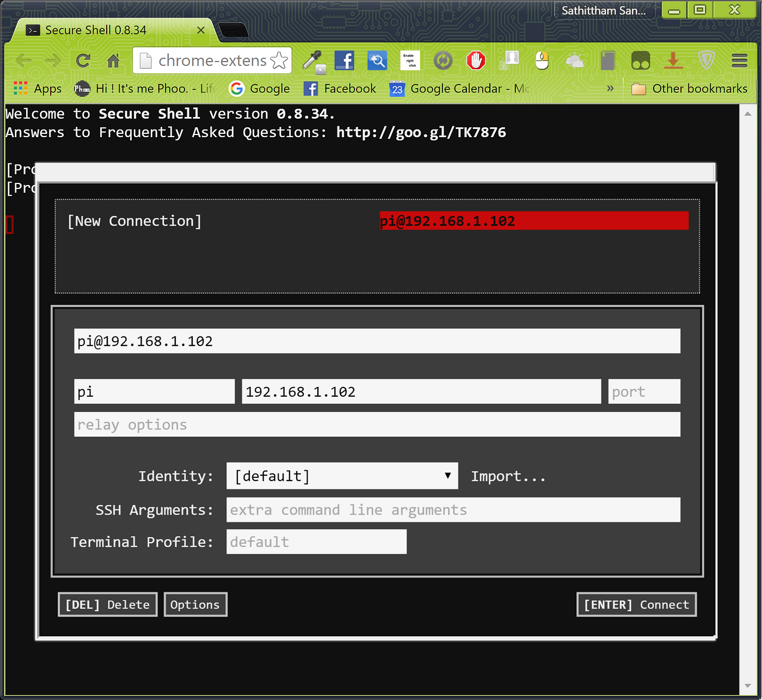Open the download manager extension icon
Image resolution: width=762 pixels, height=700 pixels.
[674, 60]
